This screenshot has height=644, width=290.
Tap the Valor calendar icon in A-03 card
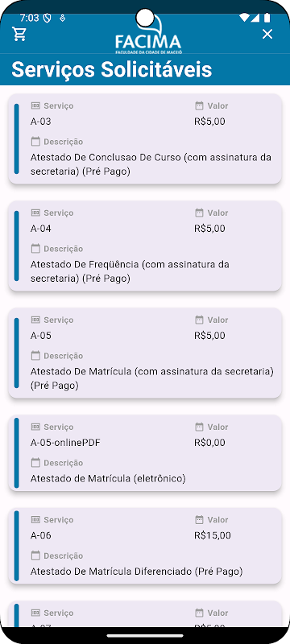[199, 105]
